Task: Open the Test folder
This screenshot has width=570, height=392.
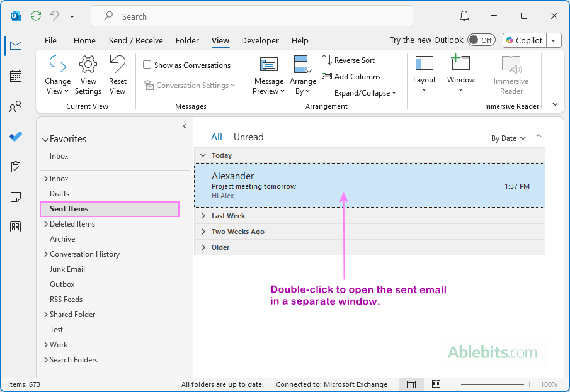Action: 56,330
